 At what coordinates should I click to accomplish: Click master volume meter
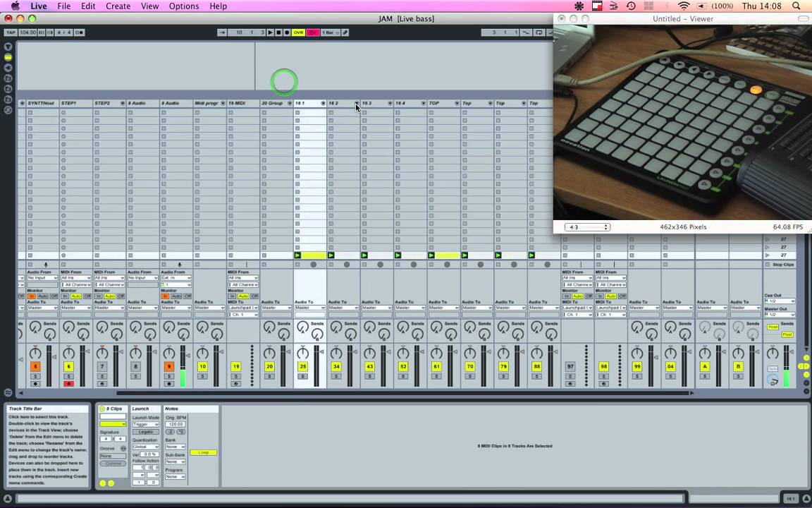pyautogui.click(x=787, y=366)
